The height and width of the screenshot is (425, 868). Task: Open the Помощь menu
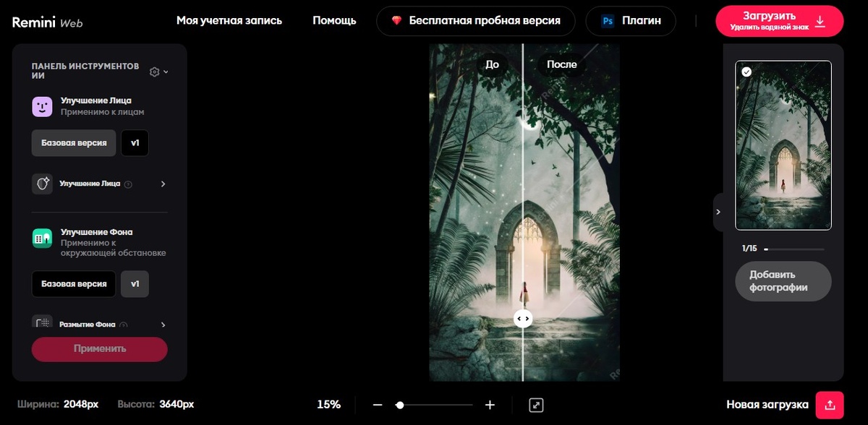click(x=334, y=20)
